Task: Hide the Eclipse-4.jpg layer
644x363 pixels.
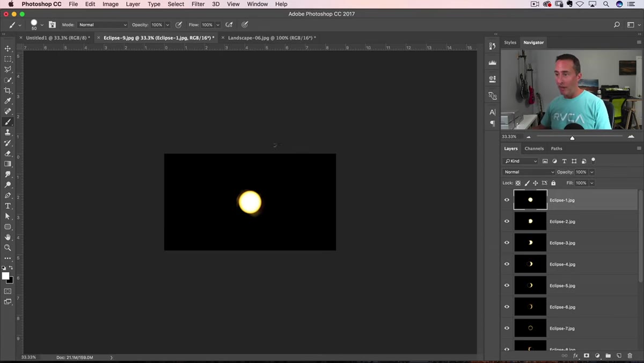Action: [x=507, y=264]
